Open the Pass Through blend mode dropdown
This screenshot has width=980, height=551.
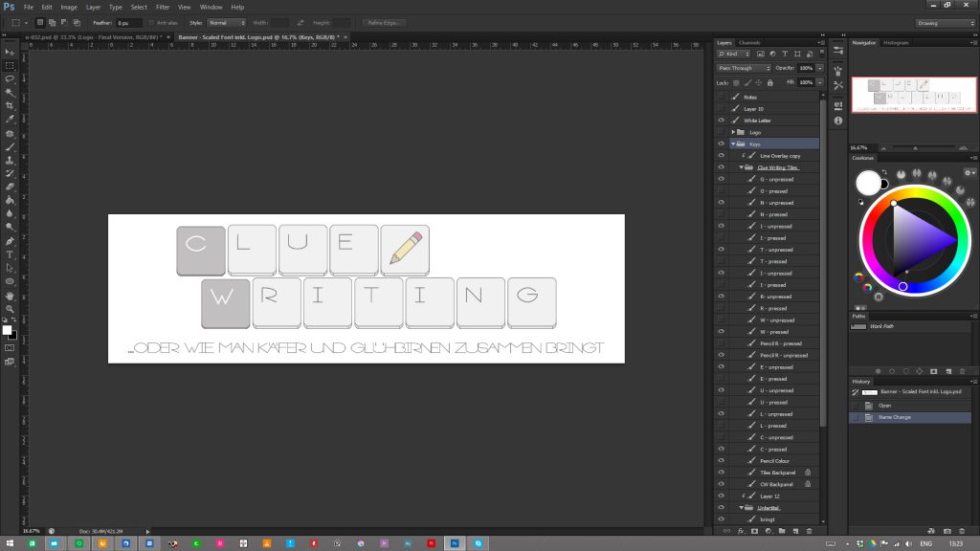[x=745, y=68]
